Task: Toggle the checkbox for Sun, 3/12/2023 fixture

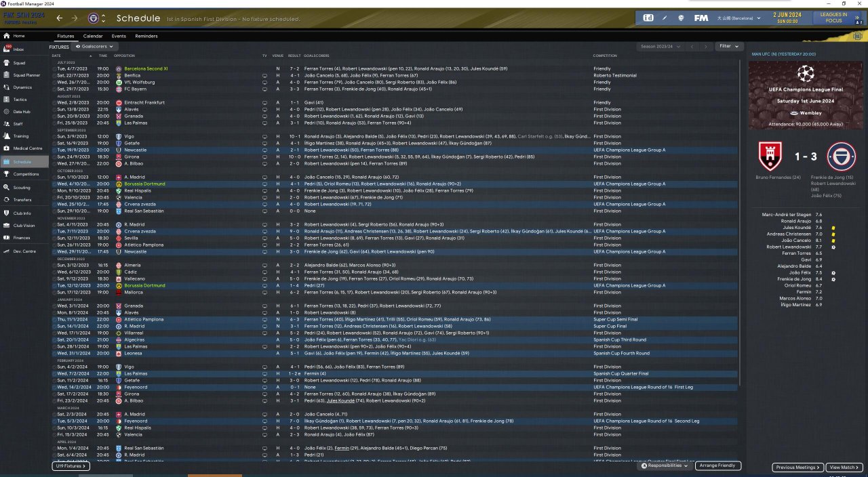Action: pyautogui.click(x=54, y=265)
